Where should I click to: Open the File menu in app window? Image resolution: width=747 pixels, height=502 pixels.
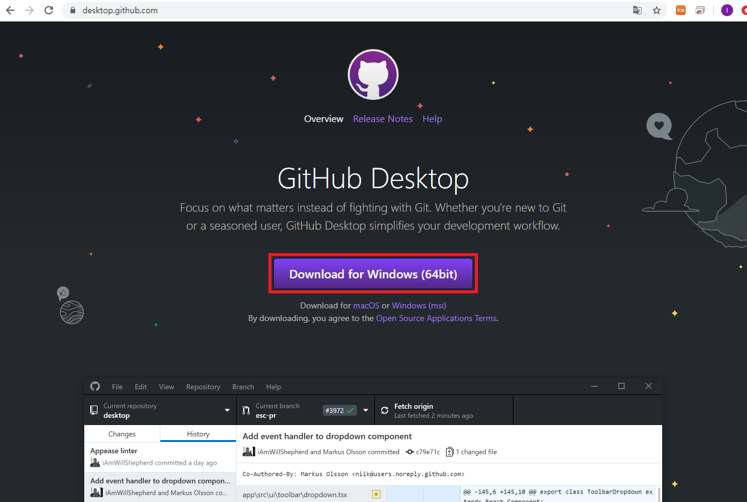(x=117, y=387)
